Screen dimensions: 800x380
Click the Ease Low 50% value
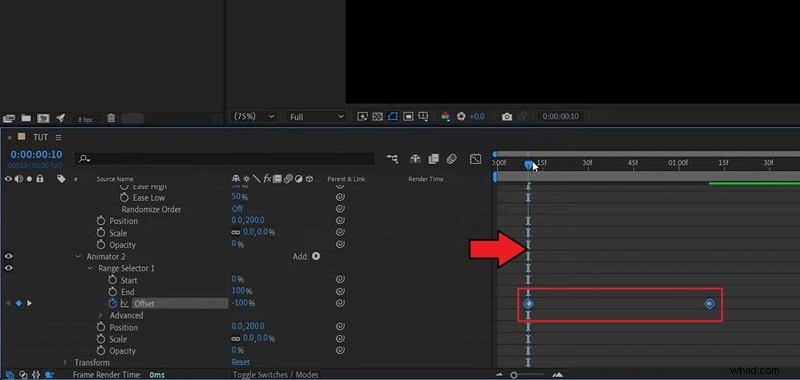point(240,197)
